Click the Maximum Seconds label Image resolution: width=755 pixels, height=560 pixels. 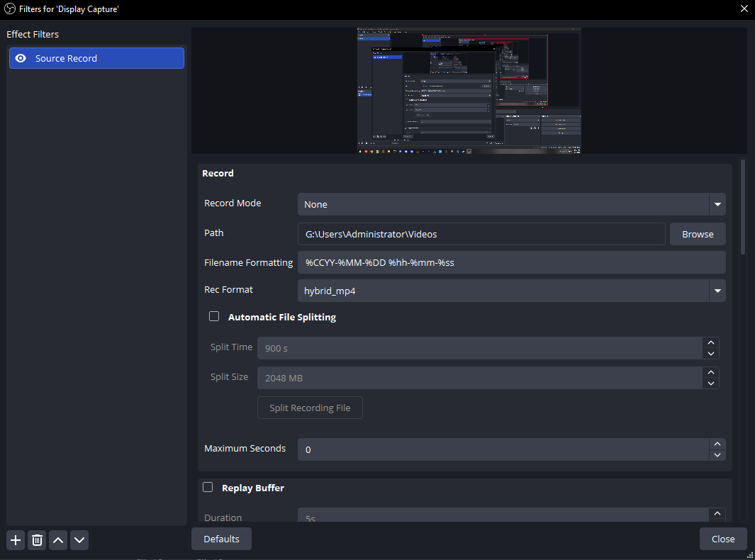[245, 448]
